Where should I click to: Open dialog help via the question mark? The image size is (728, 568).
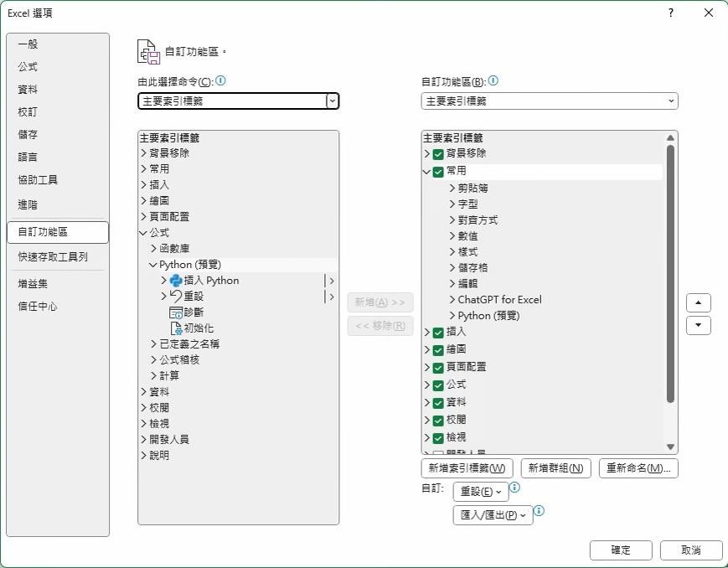pyautogui.click(x=669, y=13)
